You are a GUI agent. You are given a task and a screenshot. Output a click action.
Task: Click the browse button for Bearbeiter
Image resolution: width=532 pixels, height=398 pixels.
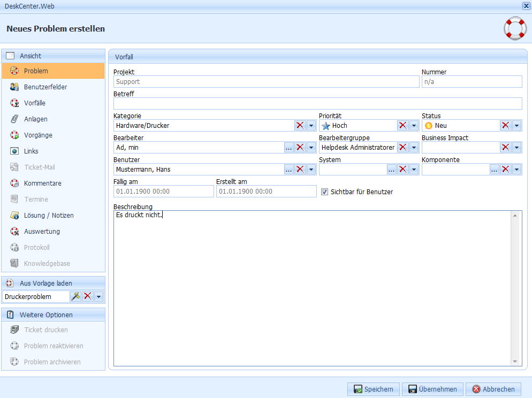click(289, 148)
